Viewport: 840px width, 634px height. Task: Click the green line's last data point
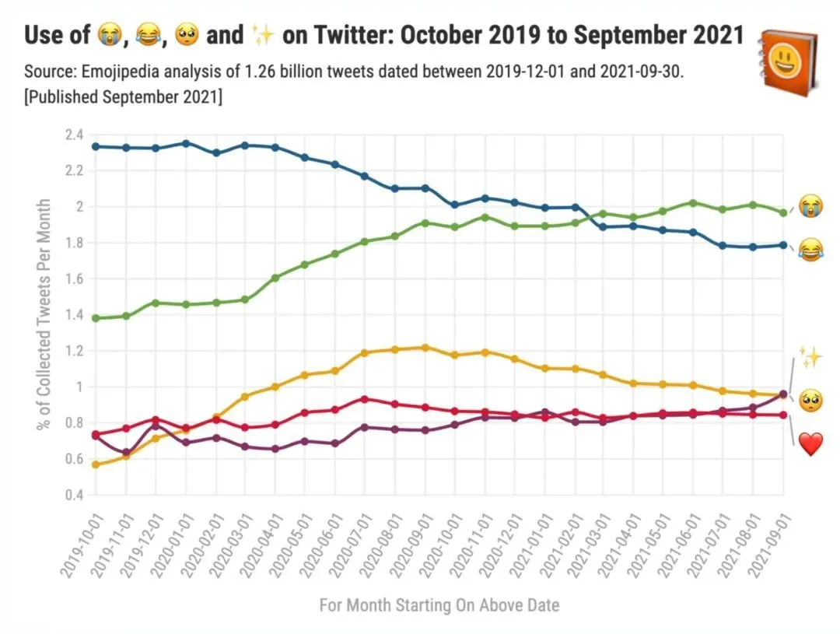(782, 212)
